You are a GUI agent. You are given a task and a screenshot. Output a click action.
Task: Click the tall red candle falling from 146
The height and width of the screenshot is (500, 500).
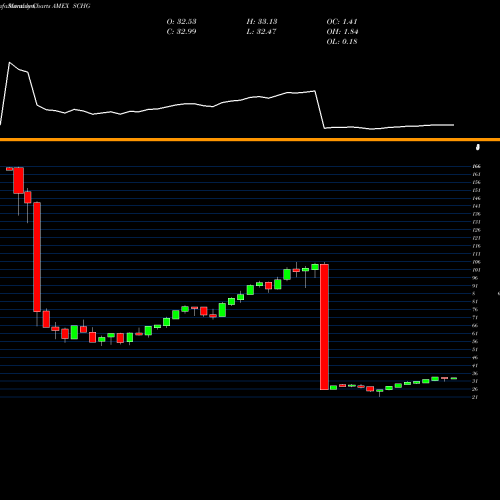(x=37, y=257)
